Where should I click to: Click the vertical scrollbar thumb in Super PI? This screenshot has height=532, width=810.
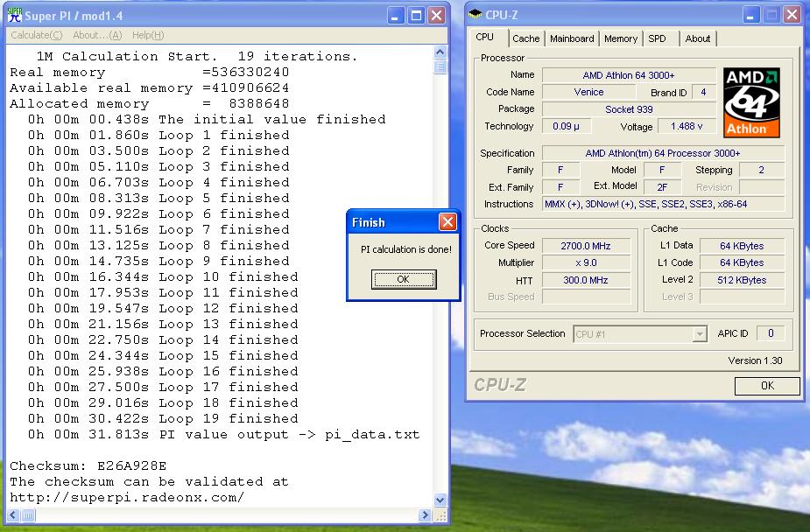(x=440, y=67)
